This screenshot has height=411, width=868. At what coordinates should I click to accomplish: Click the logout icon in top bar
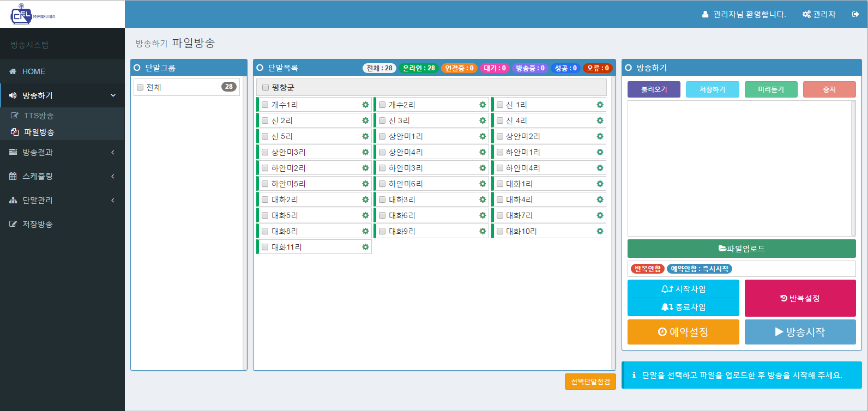pyautogui.click(x=855, y=14)
